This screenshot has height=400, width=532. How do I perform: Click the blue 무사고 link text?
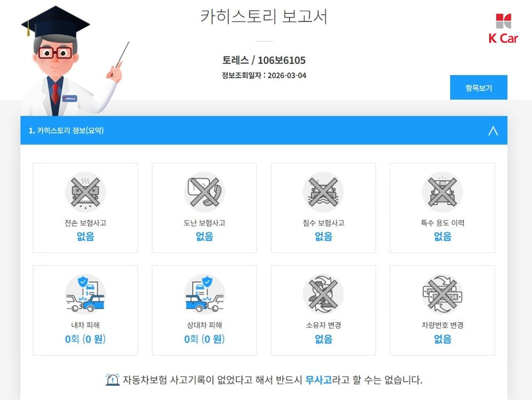pos(319,380)
